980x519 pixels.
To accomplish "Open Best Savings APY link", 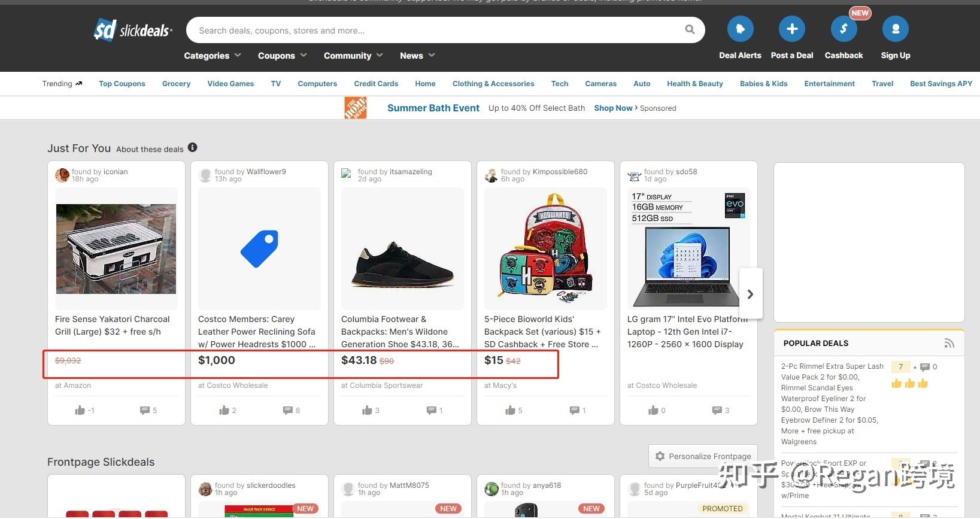I will (941, 84).
